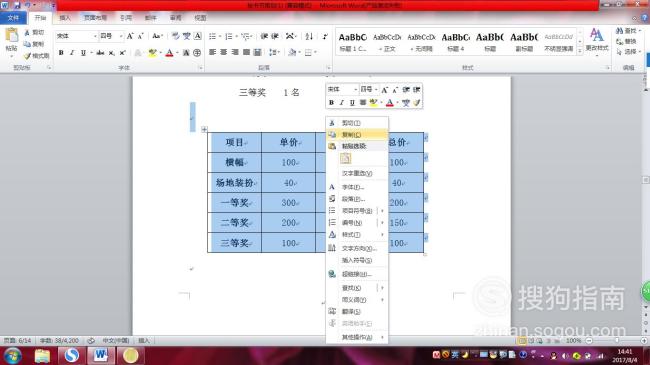
Task: Click the Sogou browser icon in the taskbar
Action: point(72,355)
